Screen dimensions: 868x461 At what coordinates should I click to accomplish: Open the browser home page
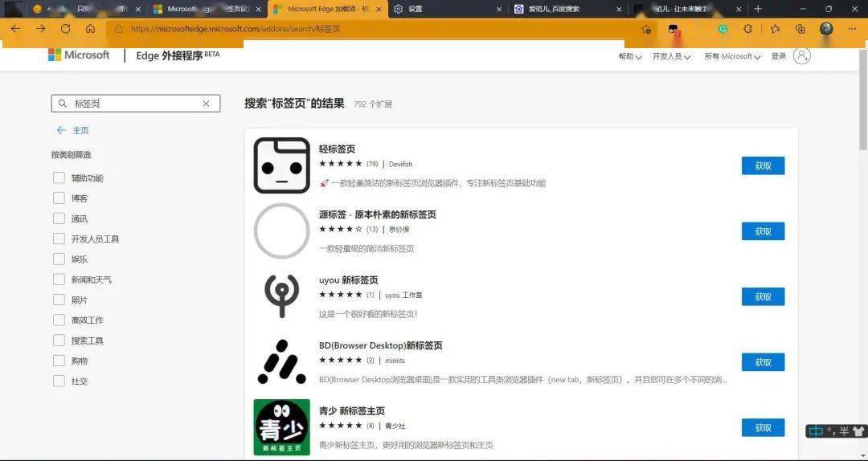[x=90, y=29]
